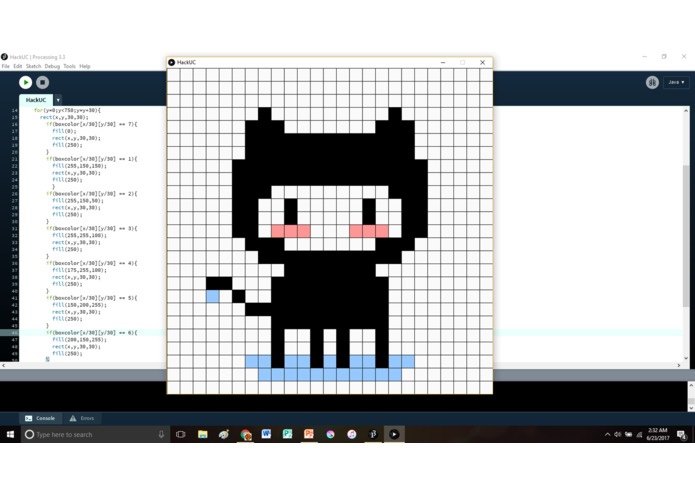Open Microsoft Word from the taskbar
Image resolution: width=695 pixels, height=494 pixels.
266,434
